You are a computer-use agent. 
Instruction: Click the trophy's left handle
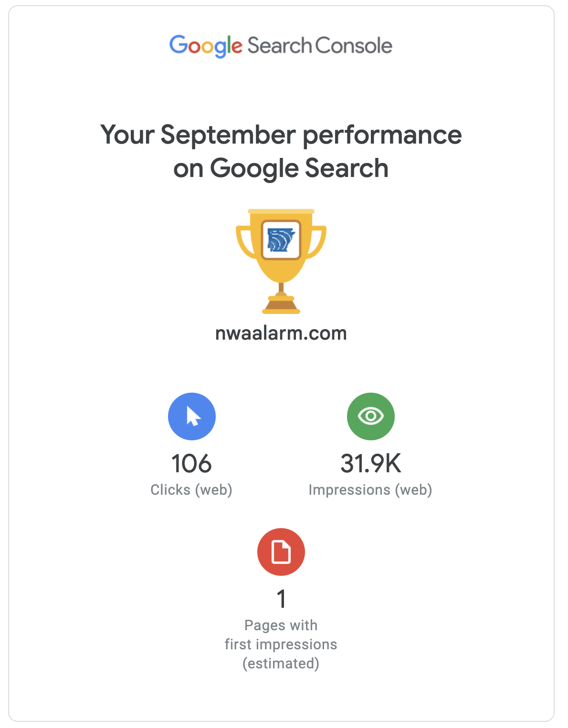coord(244,242)
